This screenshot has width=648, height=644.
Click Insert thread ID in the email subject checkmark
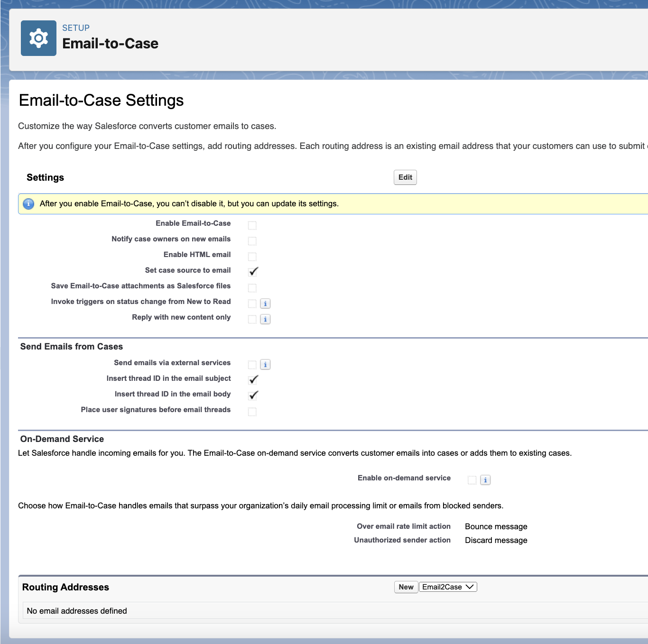click(253, 380)
